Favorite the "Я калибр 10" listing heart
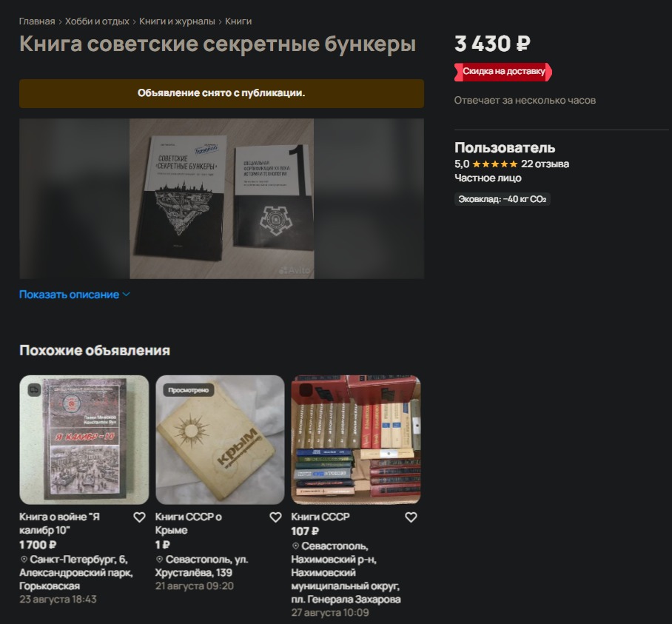 click(139, 517)
